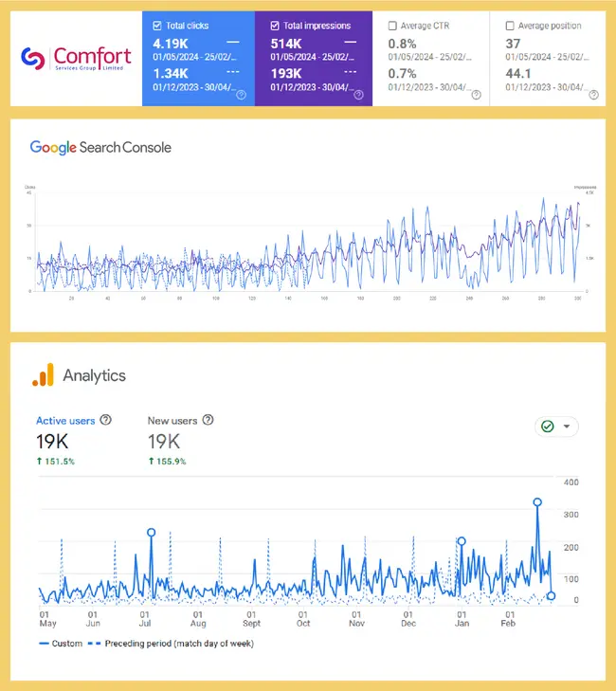Screen dimensions: 616x691
Task: Click the Custom solid line legend entry
Action: [x=61, y=644]
